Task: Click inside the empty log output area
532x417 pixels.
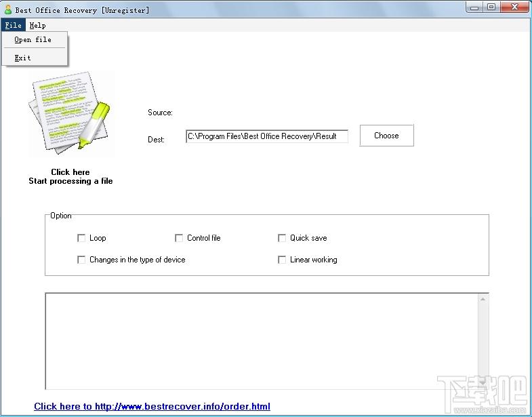Action: coord(261,341)
